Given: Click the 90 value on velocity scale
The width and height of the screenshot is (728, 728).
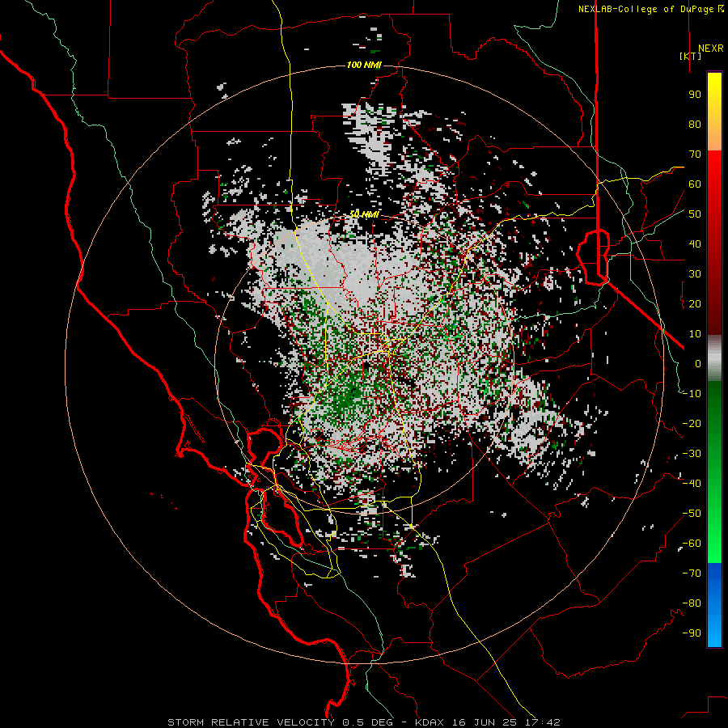Looking at the screenshot, I should (695, 95).
